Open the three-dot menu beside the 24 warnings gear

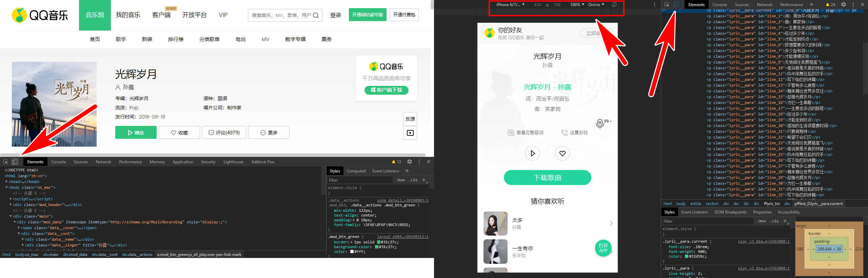click(853, 4)
